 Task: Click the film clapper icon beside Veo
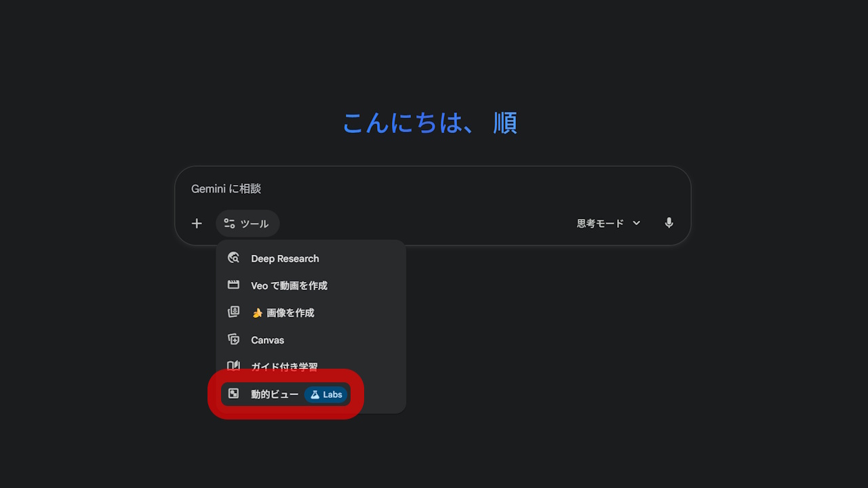(234, 285)
